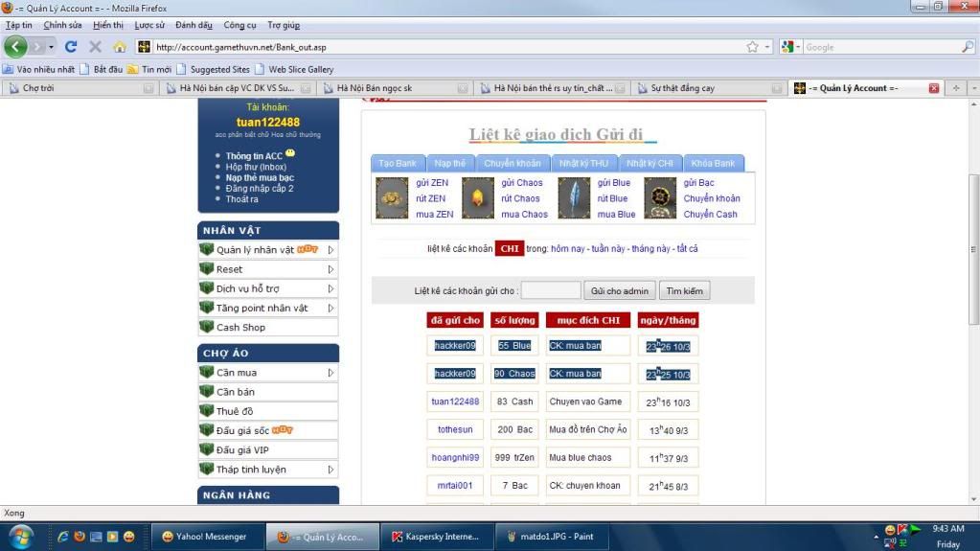The height and width of the screenshot is (551, 980).
Task: Switch to the Sự thật đắng cay tab
Action: 708,88
